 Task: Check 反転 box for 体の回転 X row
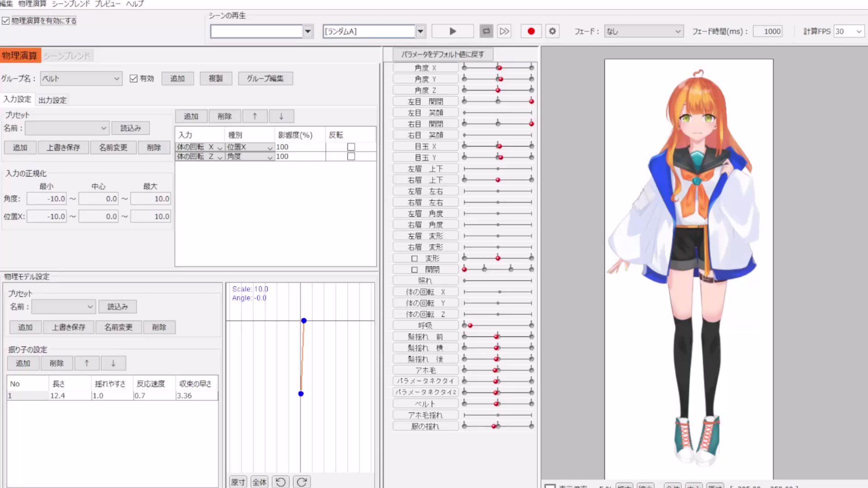[351, 147]
